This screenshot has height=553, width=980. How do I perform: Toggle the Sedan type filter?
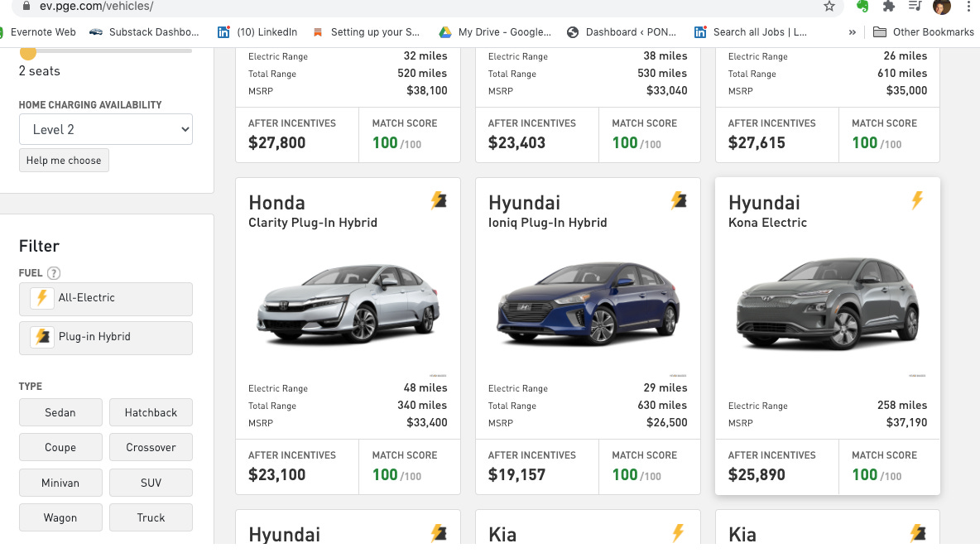point(60,412)
